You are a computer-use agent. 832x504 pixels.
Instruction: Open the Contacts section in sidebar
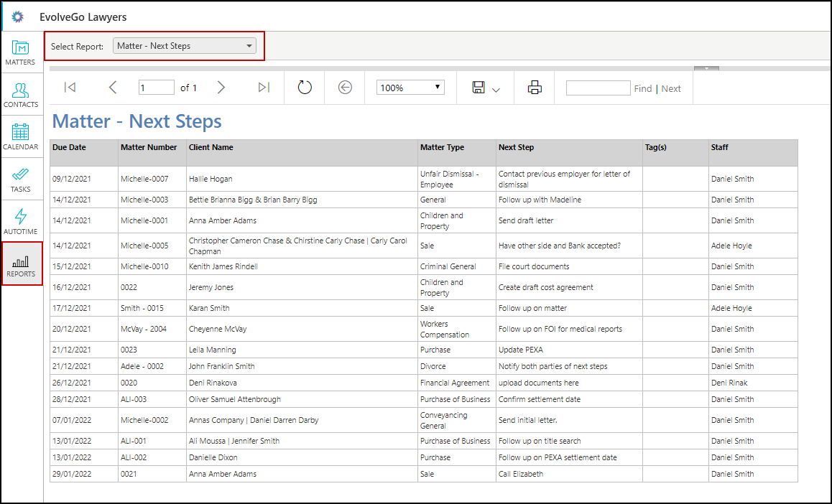click(20, 94)
